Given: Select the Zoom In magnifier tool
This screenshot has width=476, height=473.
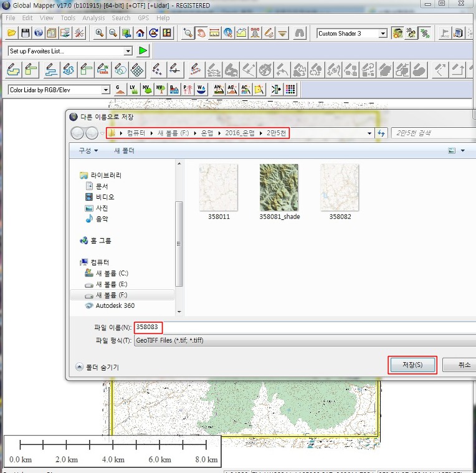Looking at the screenshot, I should pos(100,33).
